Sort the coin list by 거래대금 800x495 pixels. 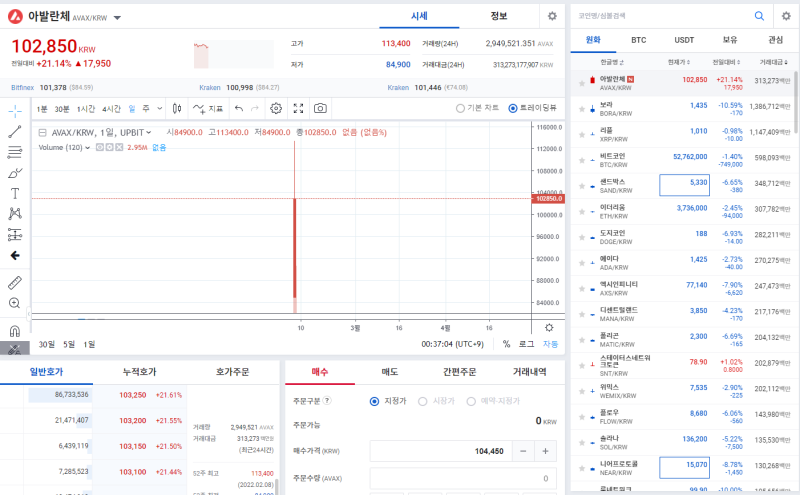click(773, 62)
